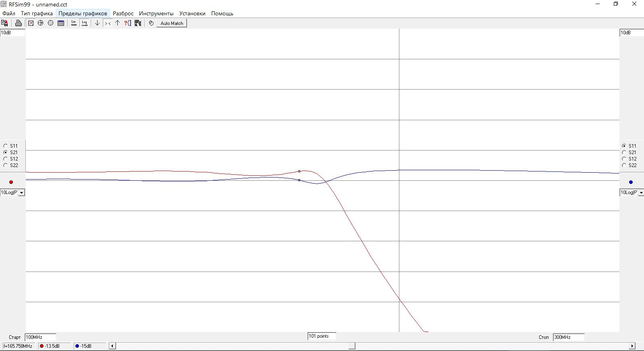The height and width of the screenshot is (351, 644).
Task: Select S22 radio button on left panel
Action: [x=6, y=165]
